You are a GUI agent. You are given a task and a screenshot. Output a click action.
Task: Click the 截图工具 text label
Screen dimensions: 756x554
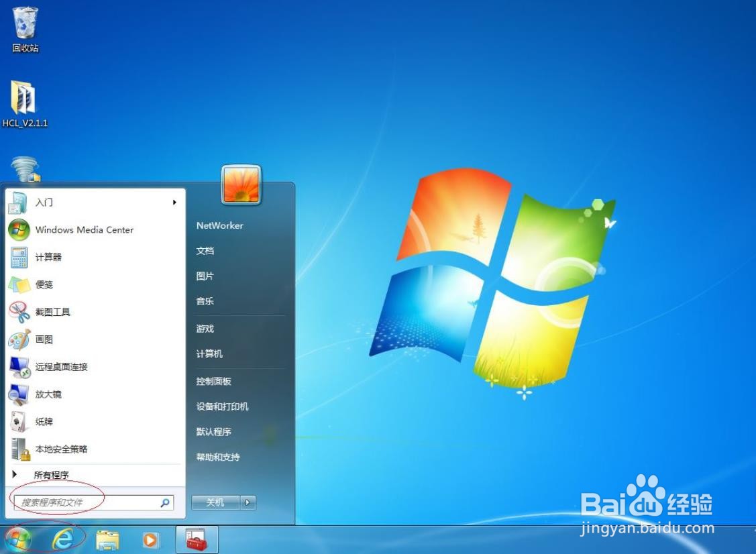pyautogui.click(x=52, y=312)
